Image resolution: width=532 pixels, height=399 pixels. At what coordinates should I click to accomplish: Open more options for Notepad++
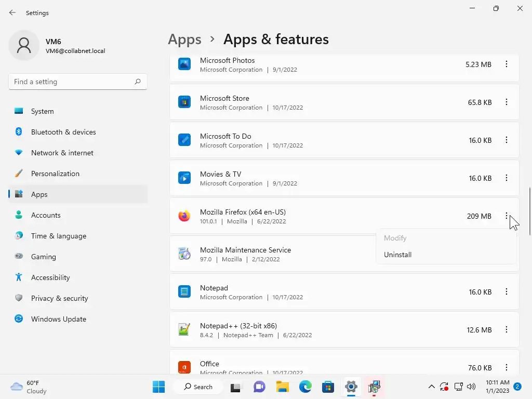click(x=506, y=329)
